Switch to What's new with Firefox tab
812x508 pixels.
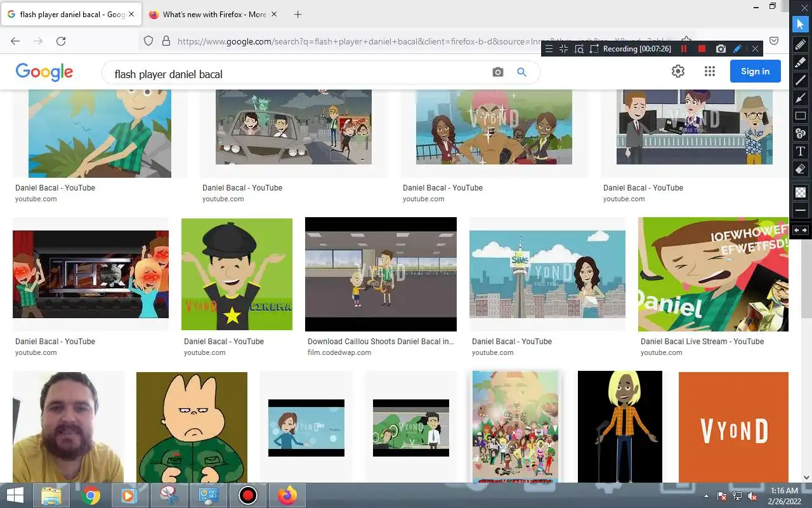coord(214,14)
